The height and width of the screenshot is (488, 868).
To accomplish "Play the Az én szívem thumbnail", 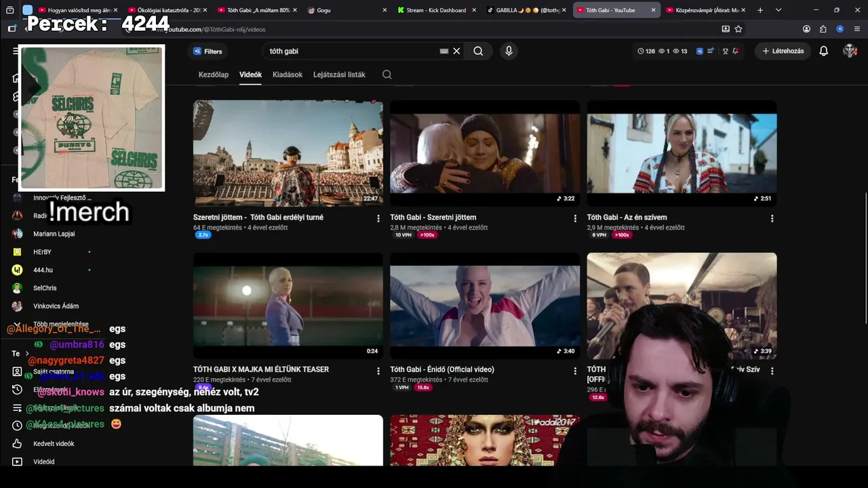I will tap(682, 153).
